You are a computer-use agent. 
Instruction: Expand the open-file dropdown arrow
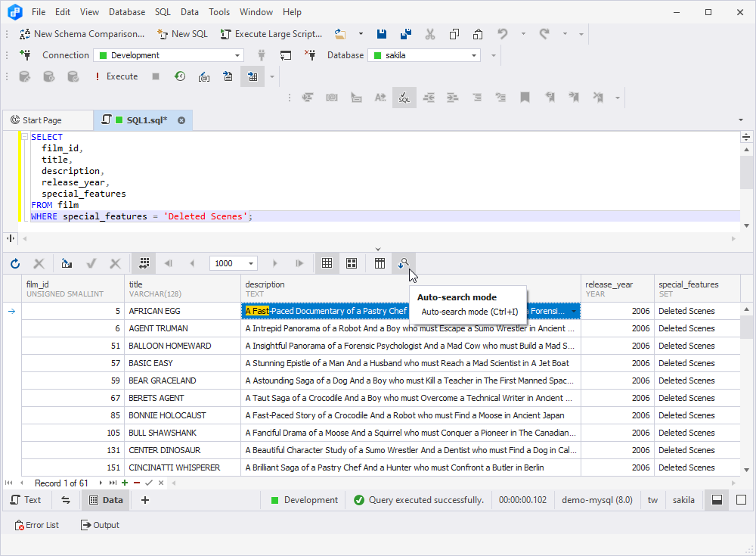[361, 34]
